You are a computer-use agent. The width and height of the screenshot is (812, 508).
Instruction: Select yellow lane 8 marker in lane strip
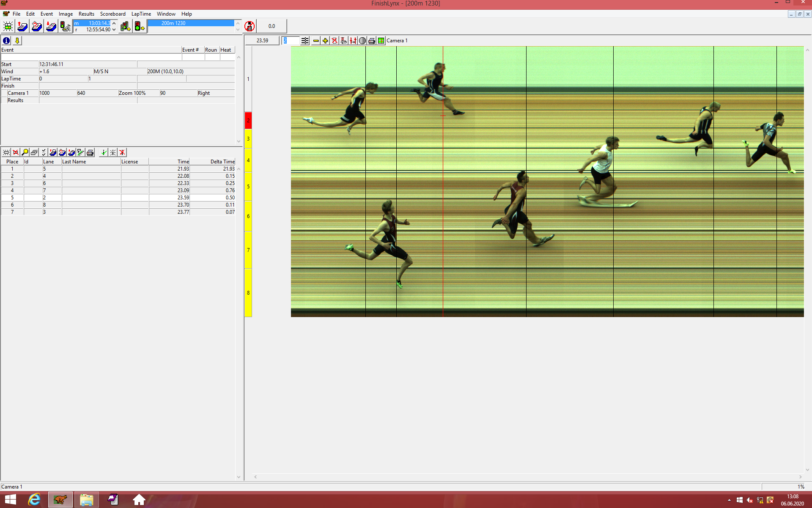click(x=248, y=293)
